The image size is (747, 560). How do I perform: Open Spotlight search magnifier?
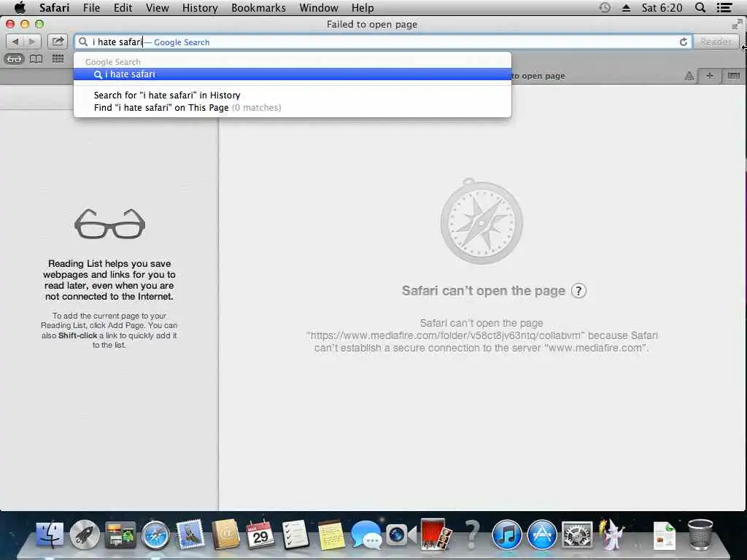tap(700, 7)
